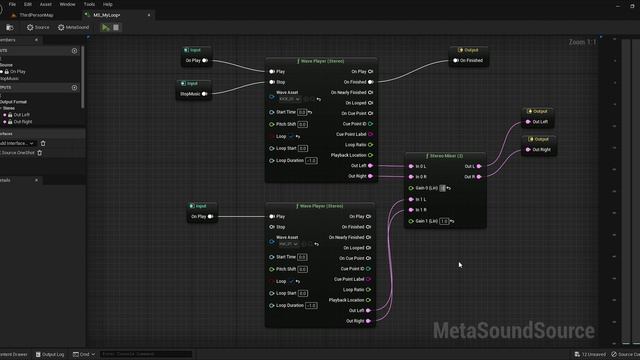
Task: Click the lock icon beside Out Right member
Action: [10, 122]
